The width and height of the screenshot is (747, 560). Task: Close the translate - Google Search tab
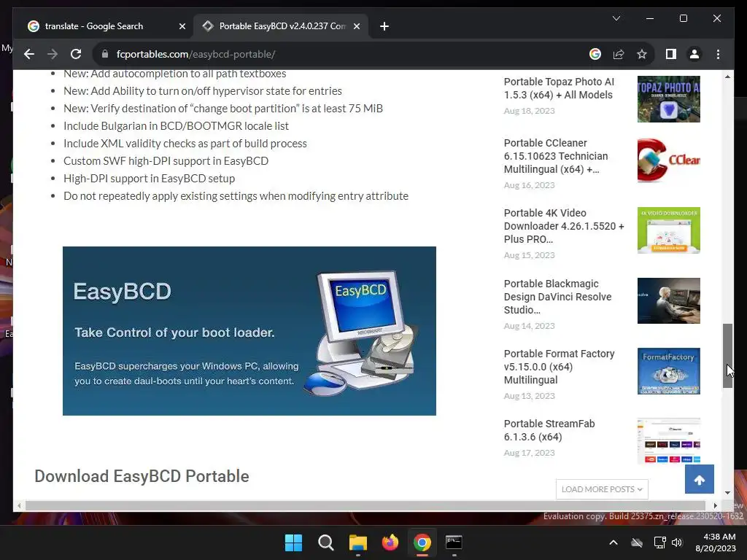coord(182,26)
